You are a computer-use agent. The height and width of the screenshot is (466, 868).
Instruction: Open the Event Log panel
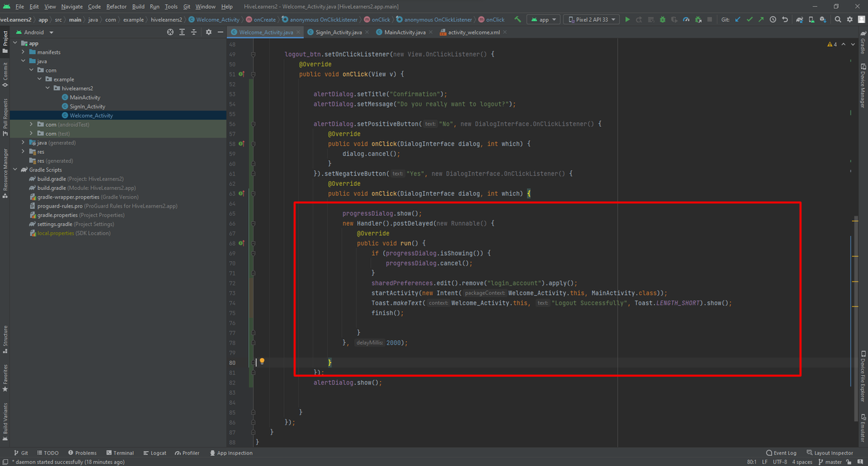pyautogui.click(x=781, y=452)
